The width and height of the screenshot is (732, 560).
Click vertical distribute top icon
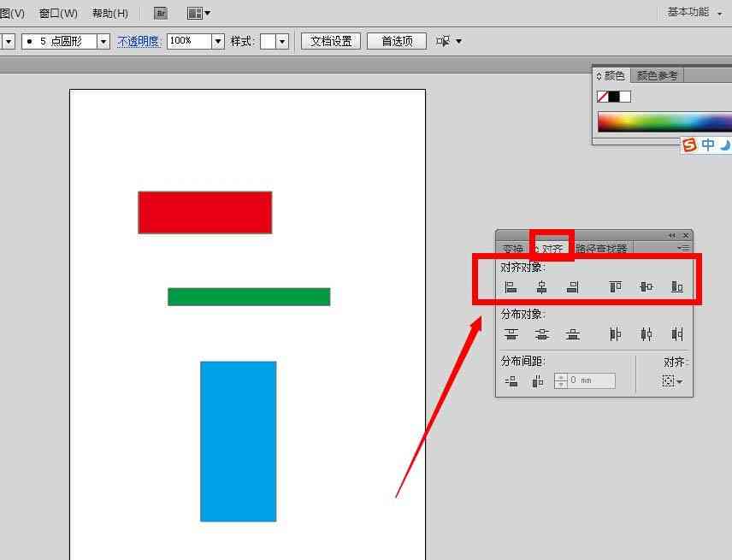click(x=511, y=334)
